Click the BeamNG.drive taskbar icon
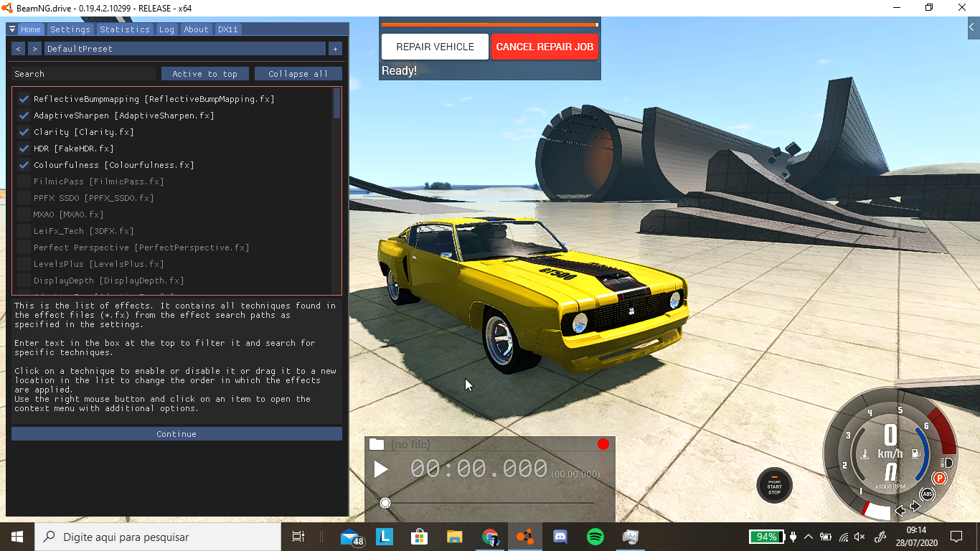This screenshot has height=551, width=980. [x=525, y=537]
